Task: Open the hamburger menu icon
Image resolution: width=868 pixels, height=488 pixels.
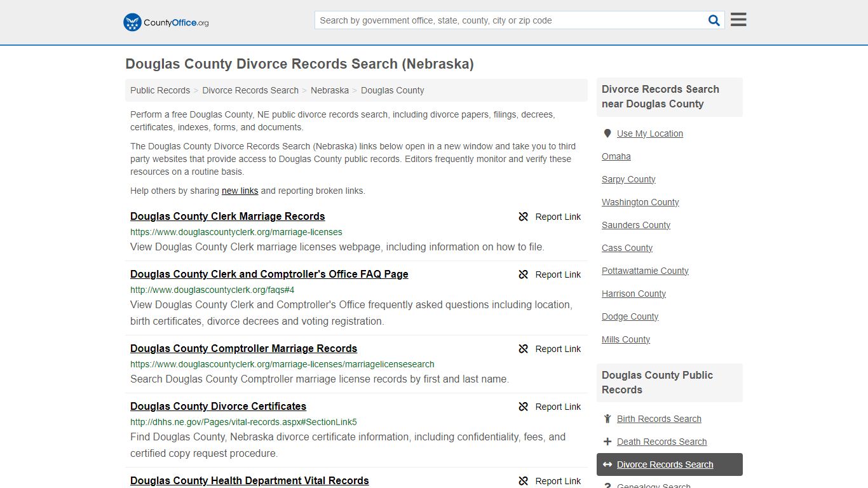Action: (x=738, y=20)
